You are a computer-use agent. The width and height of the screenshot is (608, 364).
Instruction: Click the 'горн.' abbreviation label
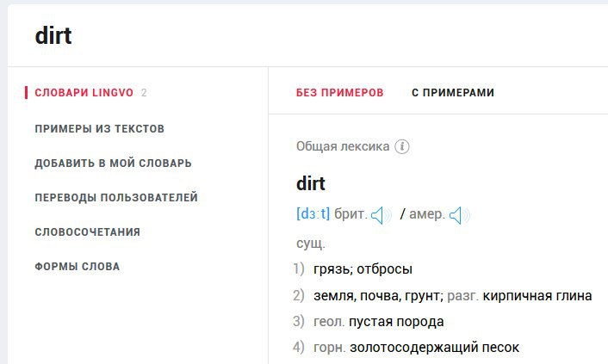pyautogui.click(x=329, y=348)
